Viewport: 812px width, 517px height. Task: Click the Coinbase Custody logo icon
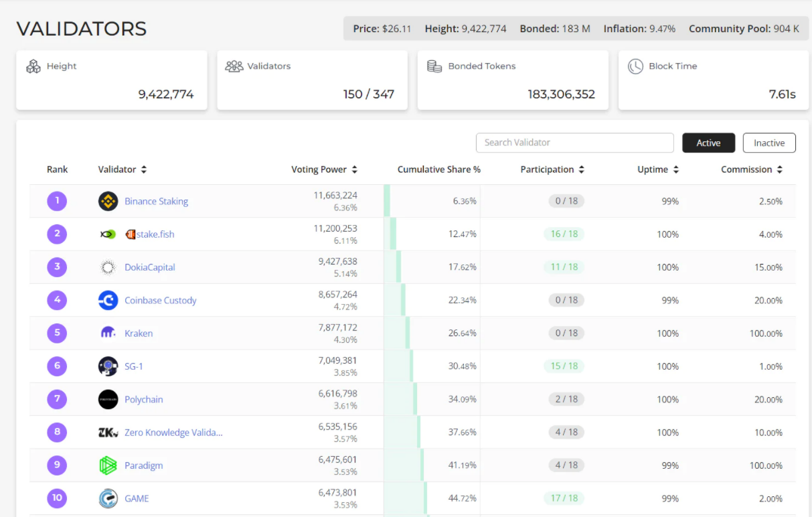[108, 300]
